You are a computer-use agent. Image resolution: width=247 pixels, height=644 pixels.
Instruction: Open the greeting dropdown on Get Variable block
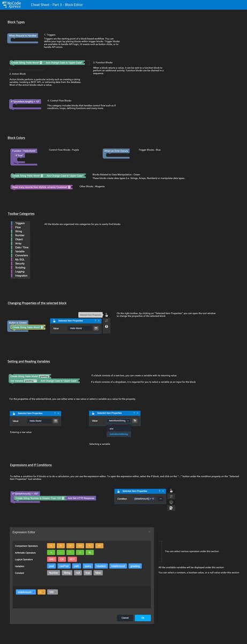(31, 381)
